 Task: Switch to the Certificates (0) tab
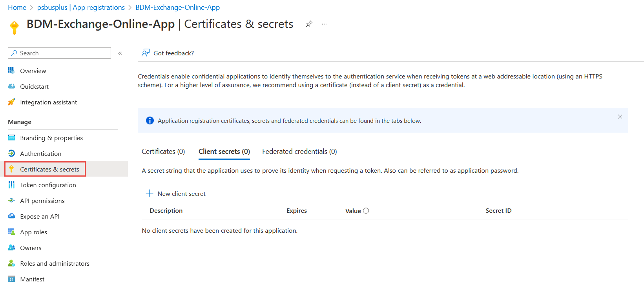(163, 151)
